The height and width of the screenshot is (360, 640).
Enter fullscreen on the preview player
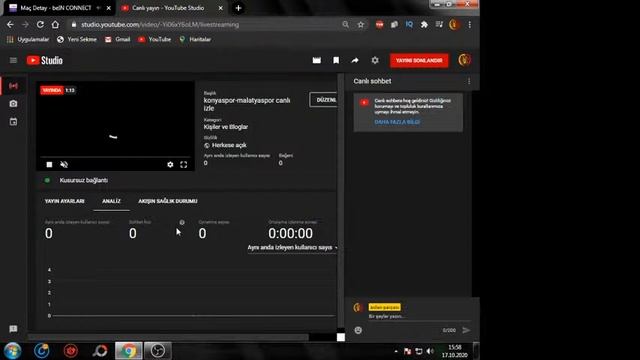(184, 164)
